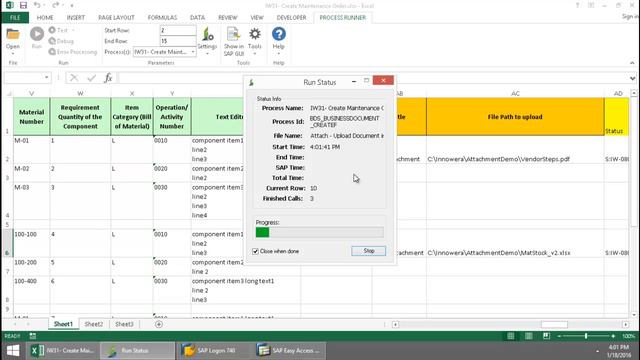Select the Debug run mode
The image size is (640, 360).
[61, 41]
